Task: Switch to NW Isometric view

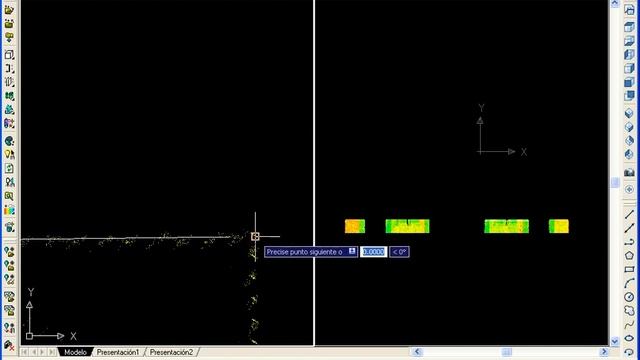Action: click(x=629, y=155)
